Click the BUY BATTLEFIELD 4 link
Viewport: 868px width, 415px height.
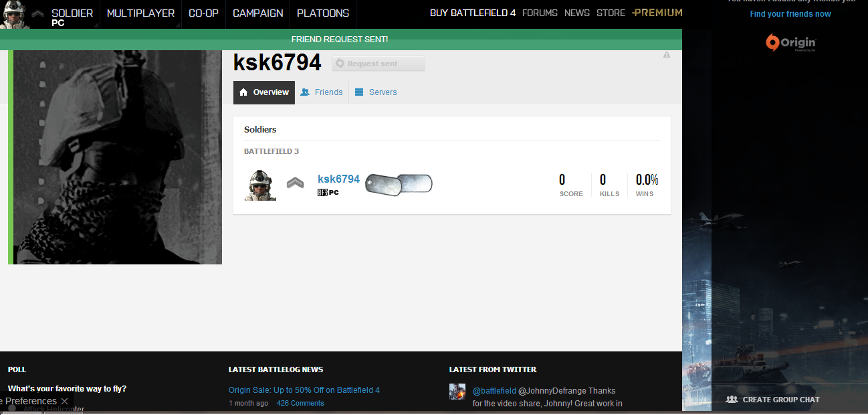[473, 13]
